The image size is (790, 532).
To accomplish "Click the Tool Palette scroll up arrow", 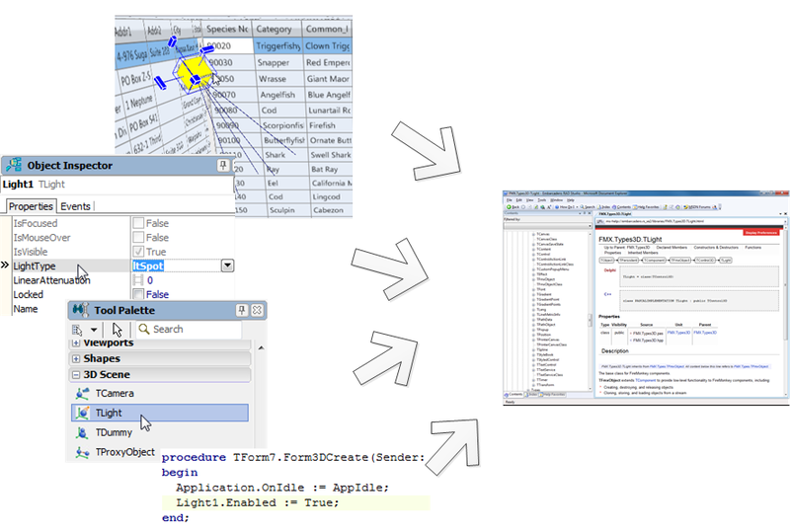I will 261,347.
